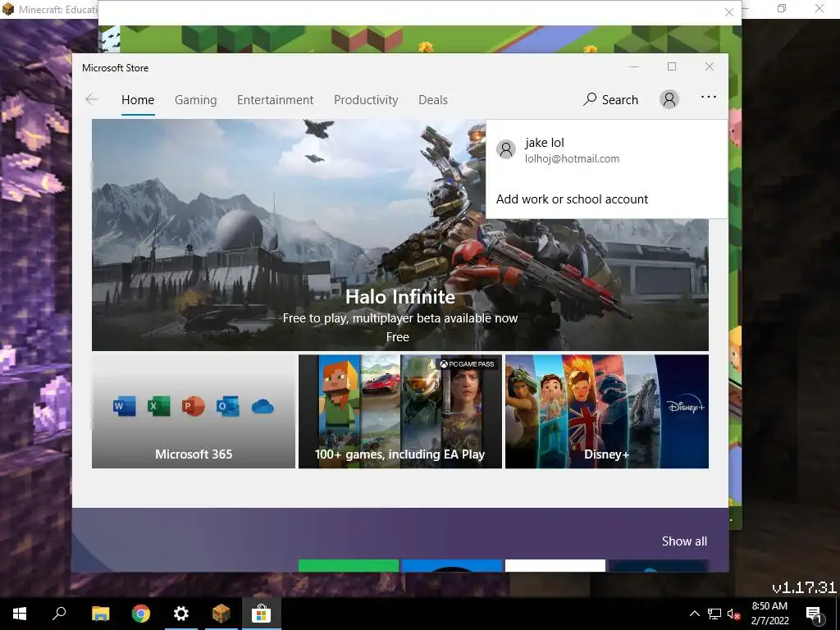
Task: Choose Add work or school account
Action: tap(572, 199)
